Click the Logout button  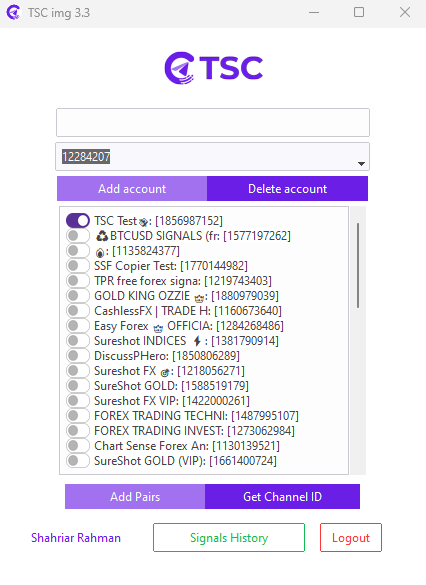click(x=351, y=538)
